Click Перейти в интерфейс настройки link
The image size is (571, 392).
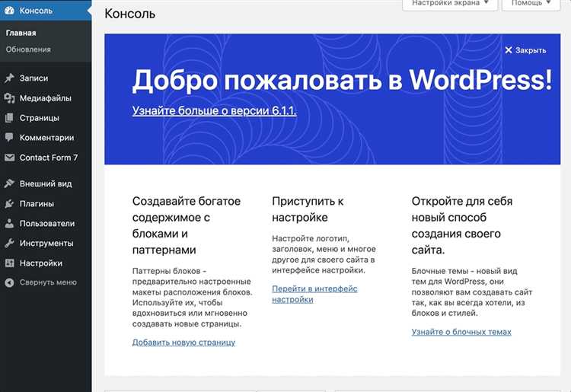(x=314, y=294)
